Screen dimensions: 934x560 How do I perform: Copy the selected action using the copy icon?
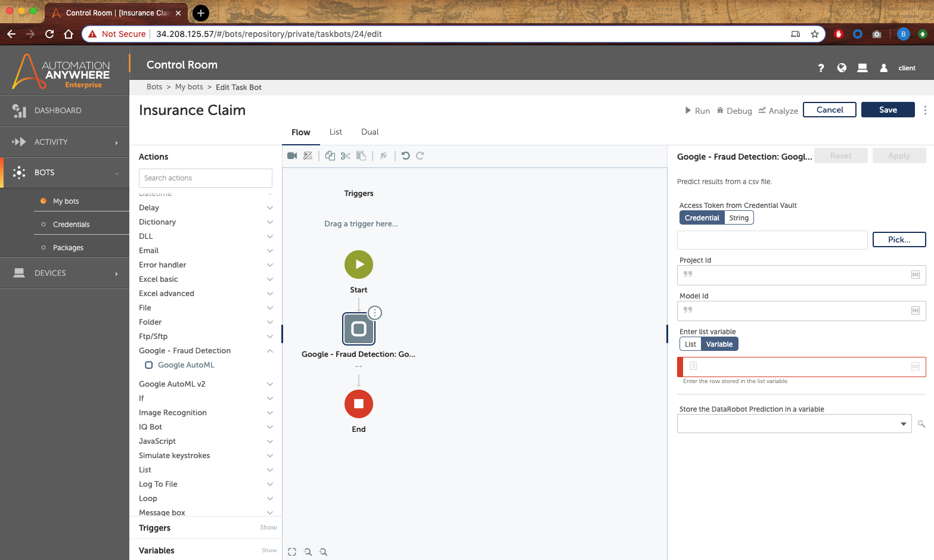click(x=330, y=155)
